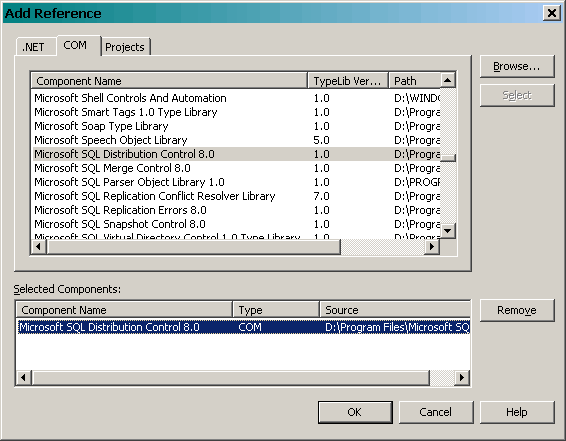This screenshot has width=566, height=441.
Task: Click the Browse... button
Action: pos(517,66)
